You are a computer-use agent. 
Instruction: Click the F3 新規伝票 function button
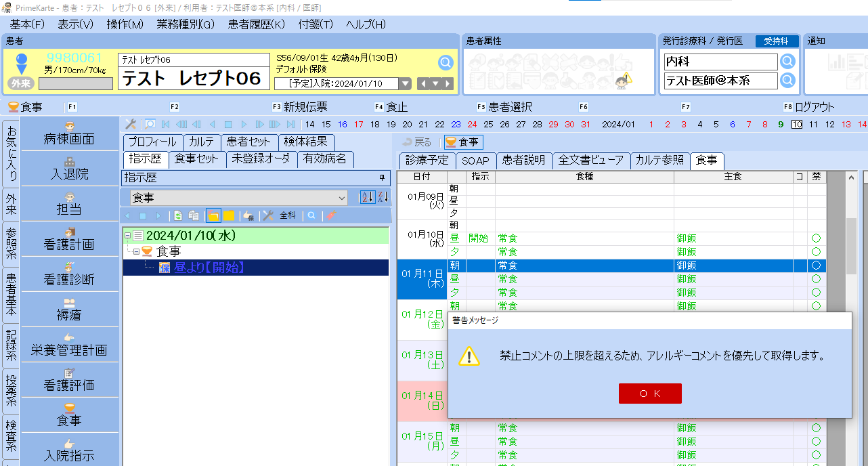[300, 107]
